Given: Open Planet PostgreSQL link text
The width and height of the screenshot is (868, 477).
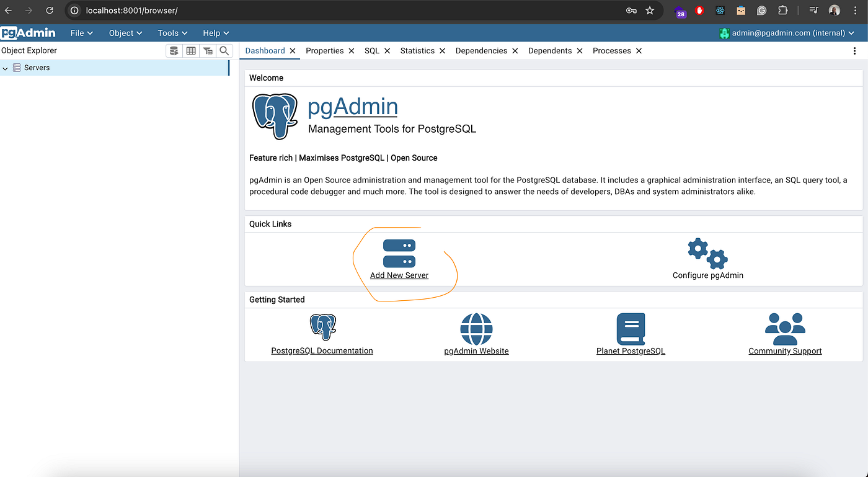Looking at the screenshot, I should 631,351.
